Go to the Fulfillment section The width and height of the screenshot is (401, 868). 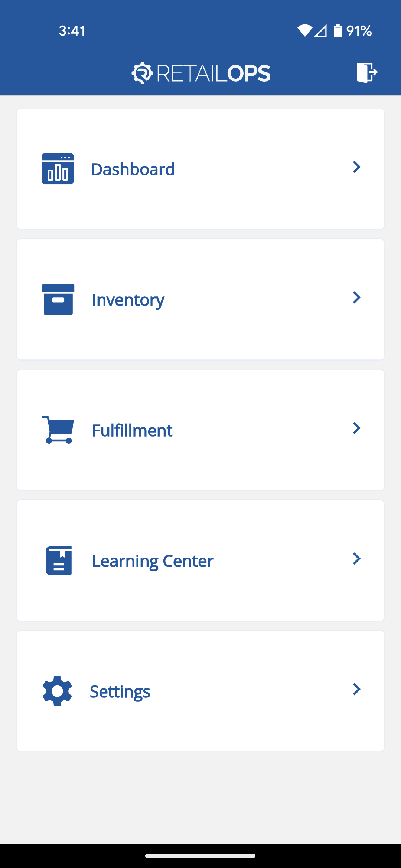click(200, 430)
